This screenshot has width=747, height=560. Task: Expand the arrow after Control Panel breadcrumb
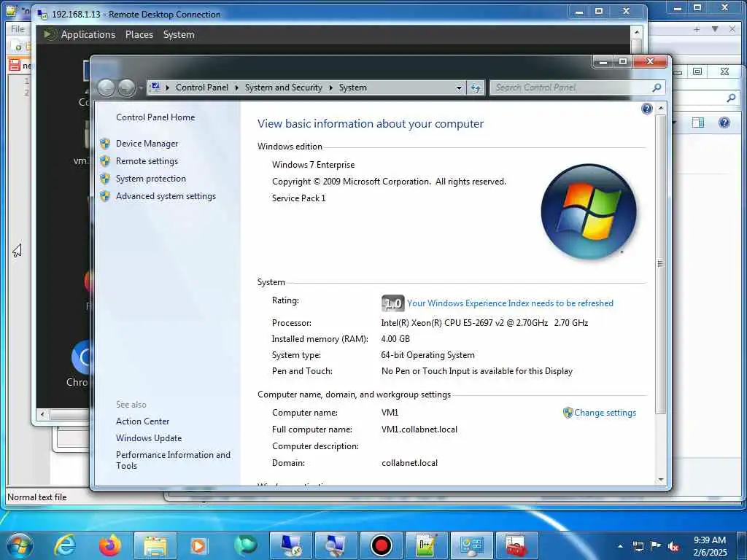tap(236, 87)
